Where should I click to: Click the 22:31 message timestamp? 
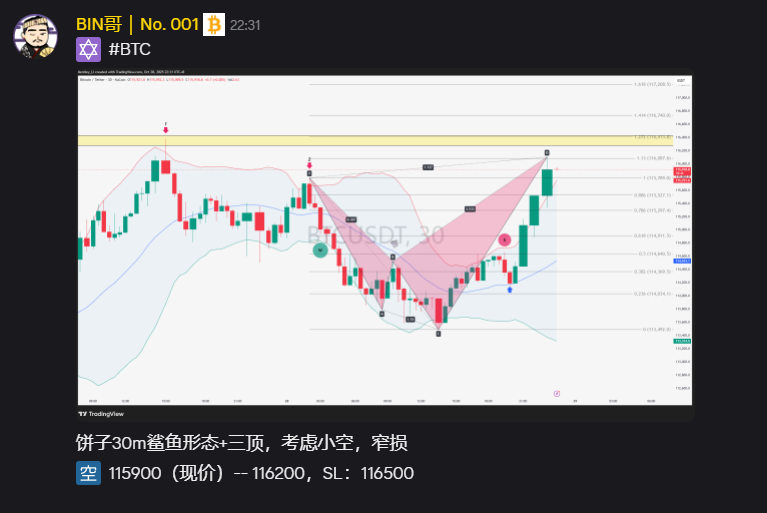point(245,25)
